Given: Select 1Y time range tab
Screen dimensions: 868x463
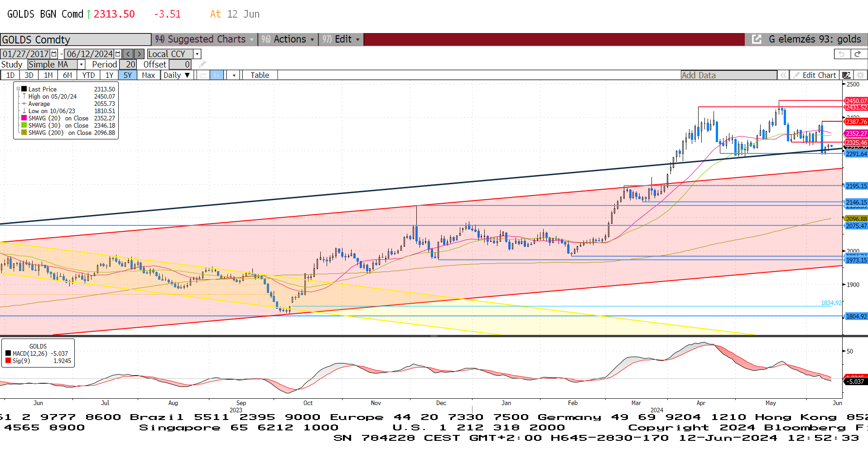Looking at the screenshot, I should (x=109, y=75).
